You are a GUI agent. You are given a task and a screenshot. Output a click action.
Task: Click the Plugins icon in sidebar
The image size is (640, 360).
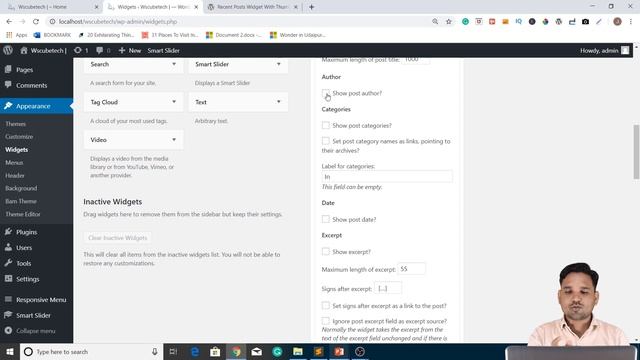point(8,231)
